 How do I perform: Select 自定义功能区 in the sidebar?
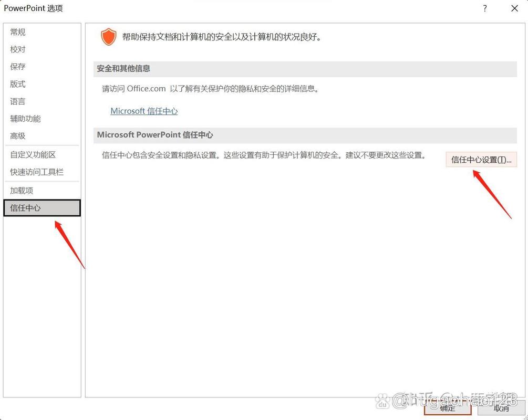(42, 155)
